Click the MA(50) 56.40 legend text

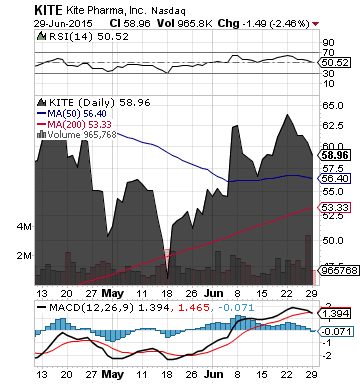pyautogui.click(x=77, y=114)
